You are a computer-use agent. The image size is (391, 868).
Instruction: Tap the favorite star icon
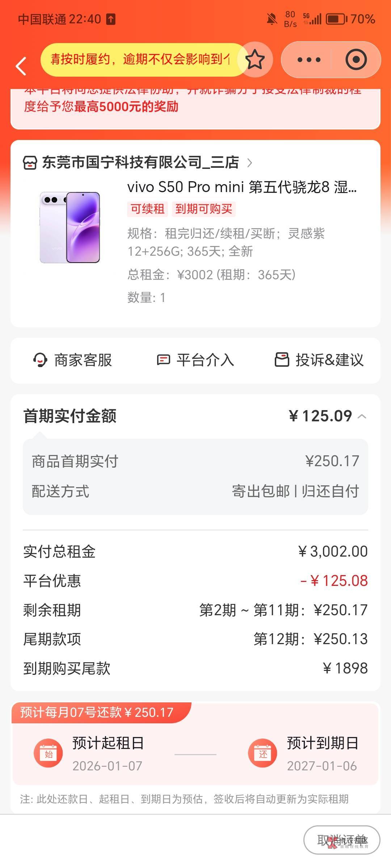point(255,60)
